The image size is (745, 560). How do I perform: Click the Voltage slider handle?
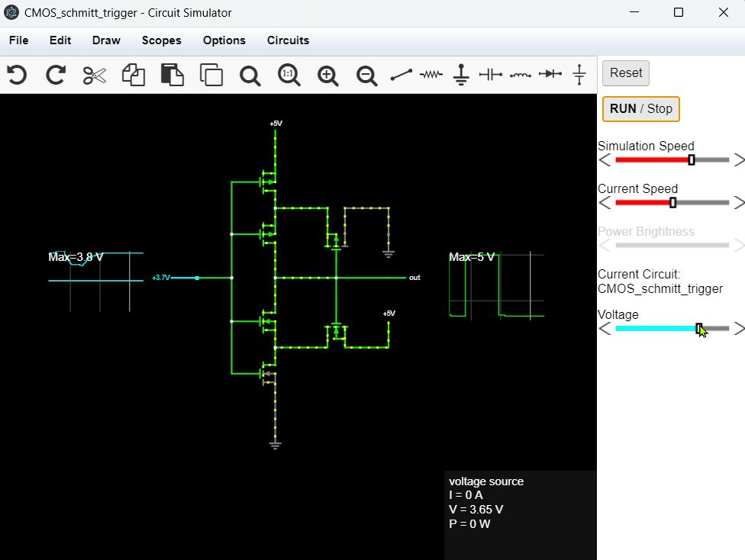coord(699,328)
